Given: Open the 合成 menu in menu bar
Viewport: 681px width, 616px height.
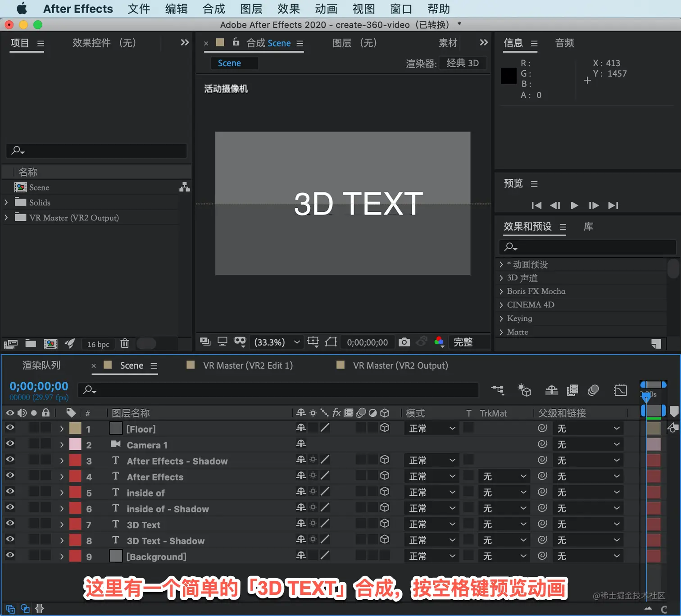Looking at the screenshot, I should coord(214,9).
